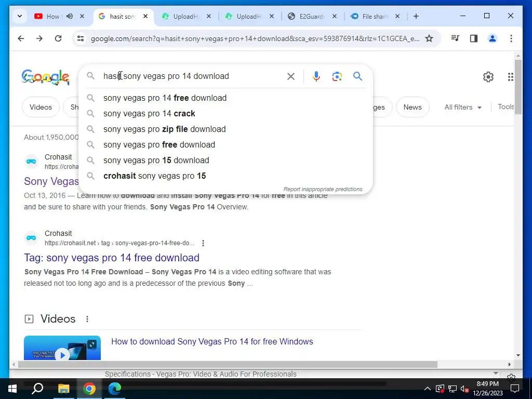
Task: Open the Videos section three-dot menu
Action: 87,319
